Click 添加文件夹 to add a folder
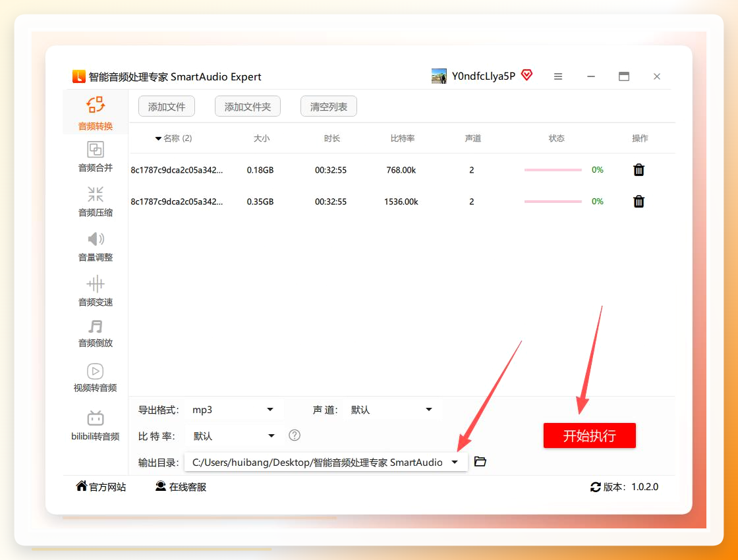The width and height of the screenshot is (738, 560). click(248, 106)
